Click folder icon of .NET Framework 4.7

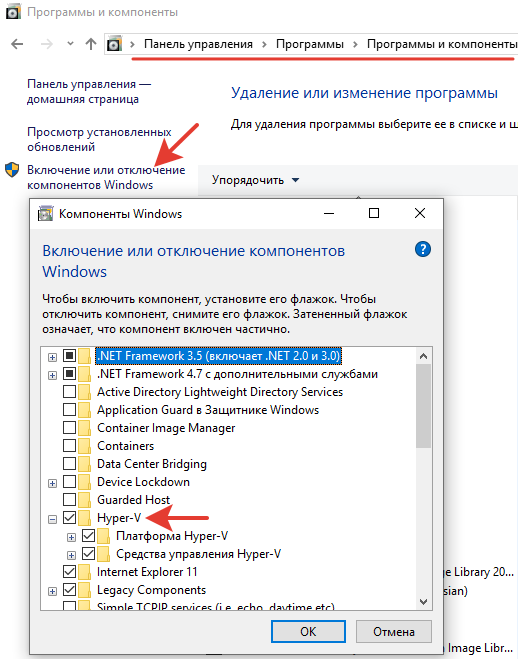(x=84, y=374)
